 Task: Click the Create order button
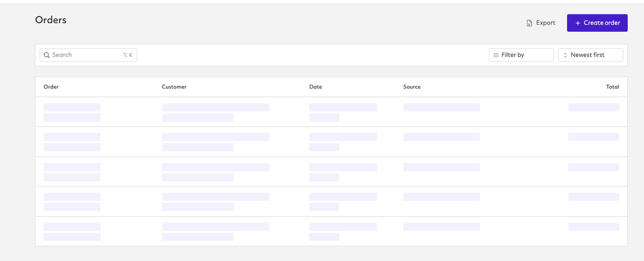point(597,23)
